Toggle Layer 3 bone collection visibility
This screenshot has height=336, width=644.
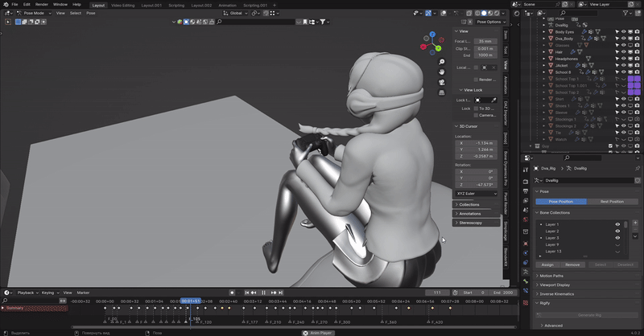click(617, 238)
